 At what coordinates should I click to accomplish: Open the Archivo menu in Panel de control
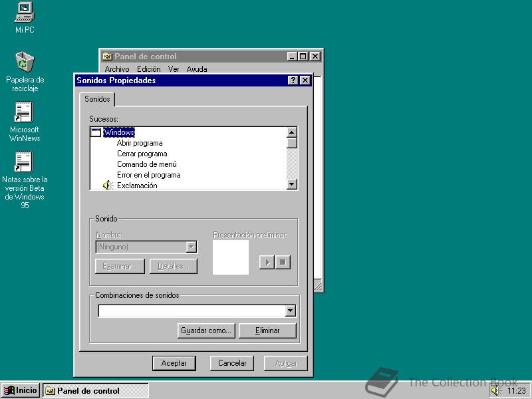click(x=117, y=69)
